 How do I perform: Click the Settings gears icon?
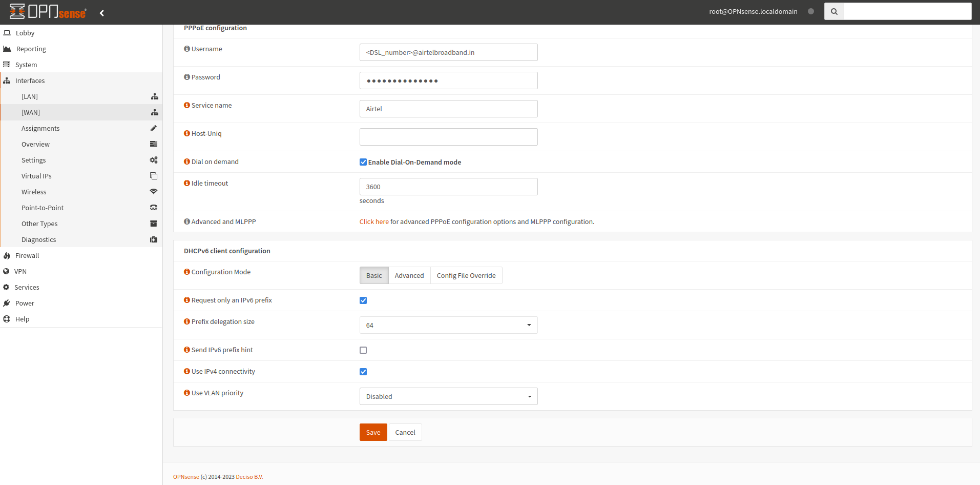(x=154, y=160)
